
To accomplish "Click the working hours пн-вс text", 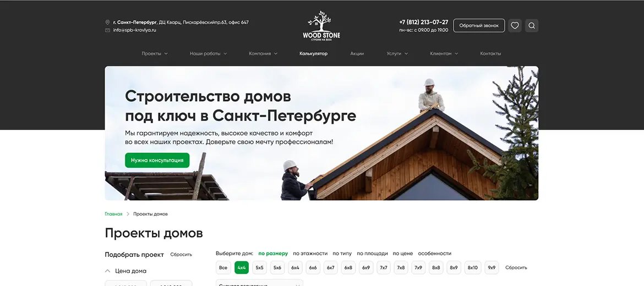I will pos(423,30).
